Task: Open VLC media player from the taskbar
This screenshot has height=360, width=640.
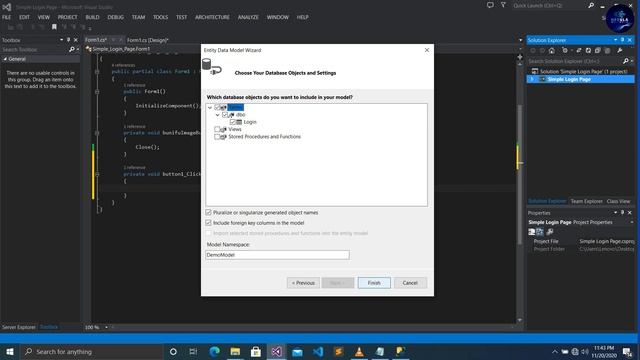Action: (359, 351)
